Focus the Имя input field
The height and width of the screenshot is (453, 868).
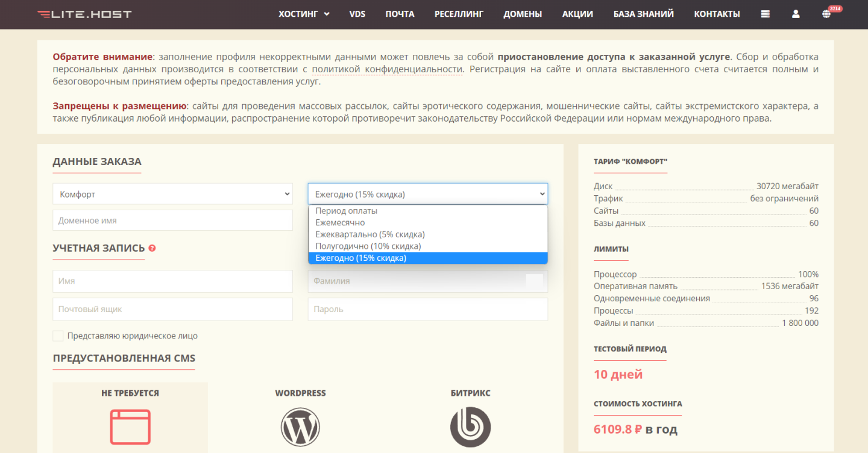pos(172,281)
